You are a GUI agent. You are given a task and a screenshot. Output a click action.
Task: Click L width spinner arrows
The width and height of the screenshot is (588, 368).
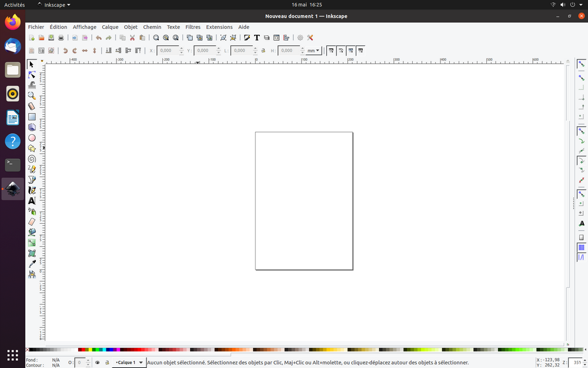pyautogui.click(x=255, y=50)
